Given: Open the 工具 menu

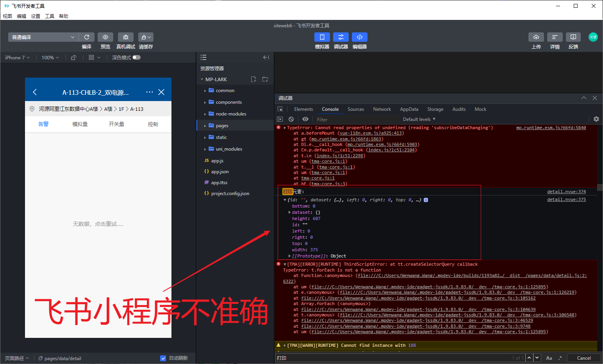Looking at the screenshot, I should [x=50, y=16].
